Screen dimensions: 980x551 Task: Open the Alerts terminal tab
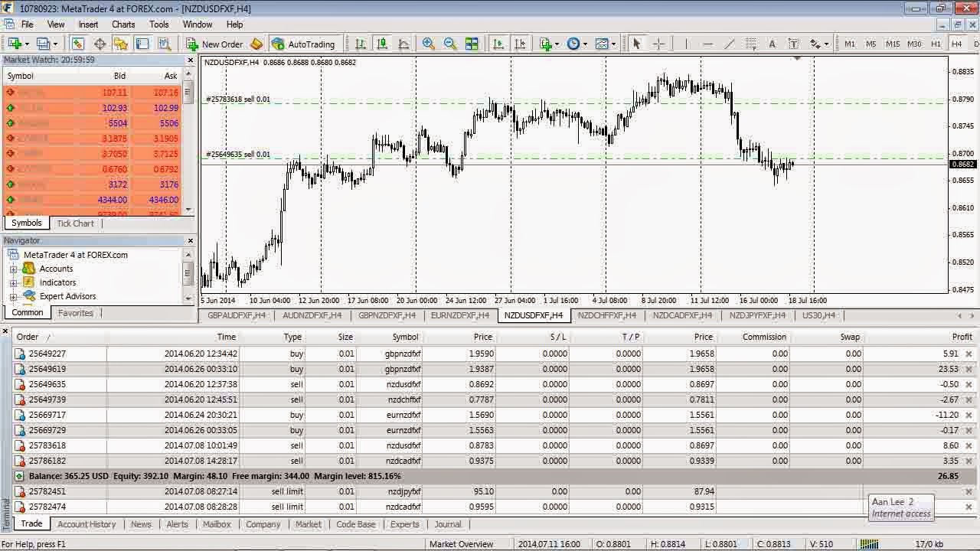pos(177,524)
